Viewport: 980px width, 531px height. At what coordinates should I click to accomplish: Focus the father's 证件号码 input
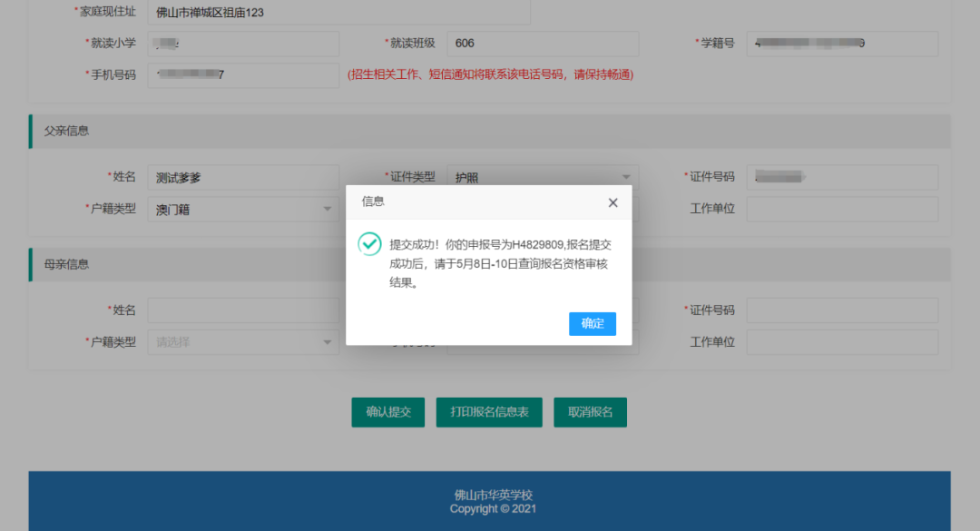pyautogui.click(x=842, y=177)
